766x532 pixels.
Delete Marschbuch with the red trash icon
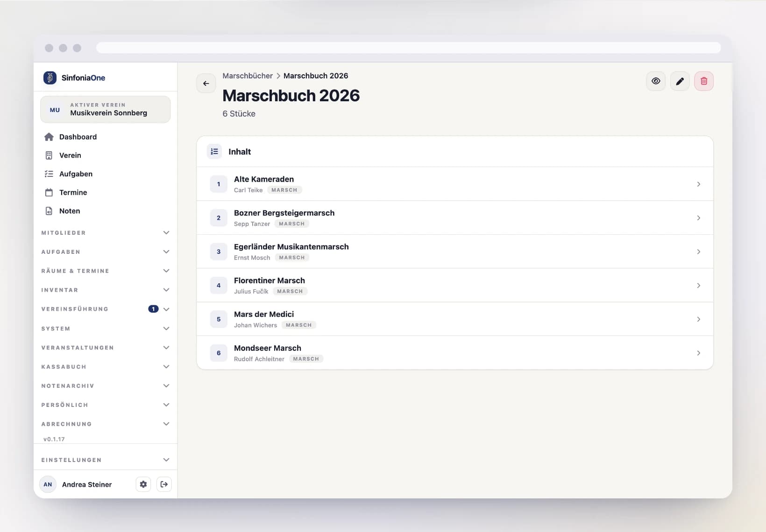pyautogui.click(x=704, y=81)
